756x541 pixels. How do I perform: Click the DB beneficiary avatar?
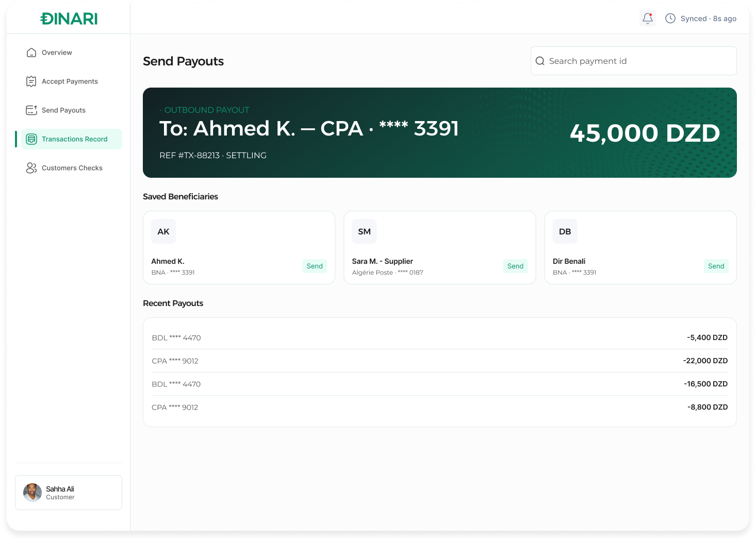(565, 231)
